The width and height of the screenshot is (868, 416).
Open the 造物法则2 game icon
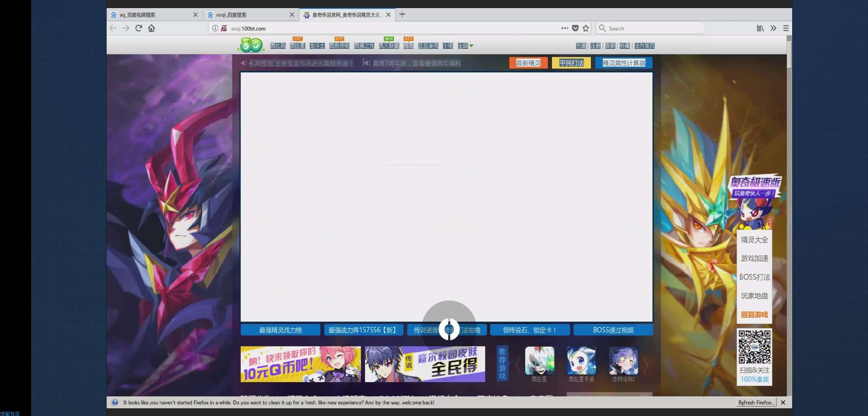[624, 361]
